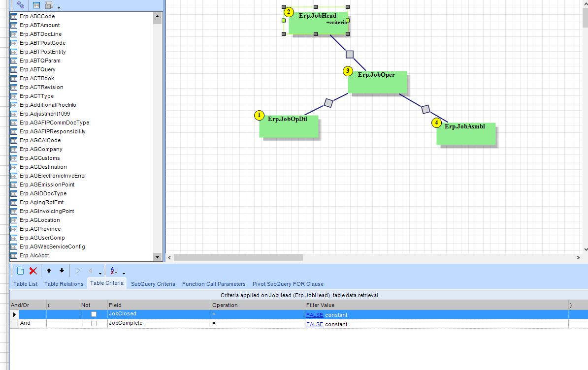Screen dimensions: 588x370
Task: Click the Filter Value column header
Action: click(x=436, y=305)
